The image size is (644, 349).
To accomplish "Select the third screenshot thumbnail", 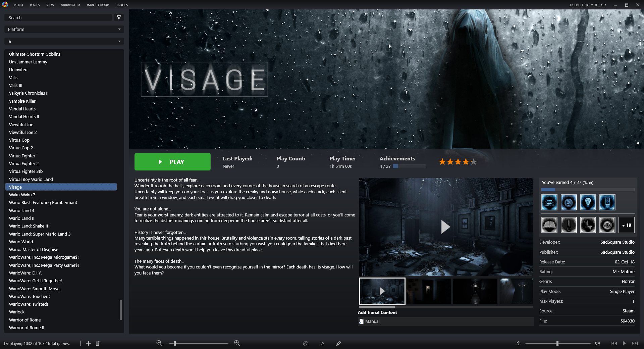I will click(475, 291).
